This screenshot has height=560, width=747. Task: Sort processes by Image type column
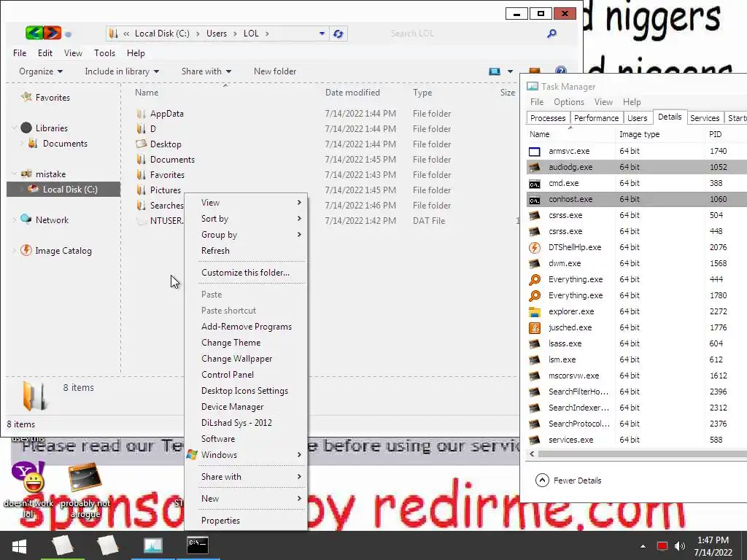[x=639, y=134]
